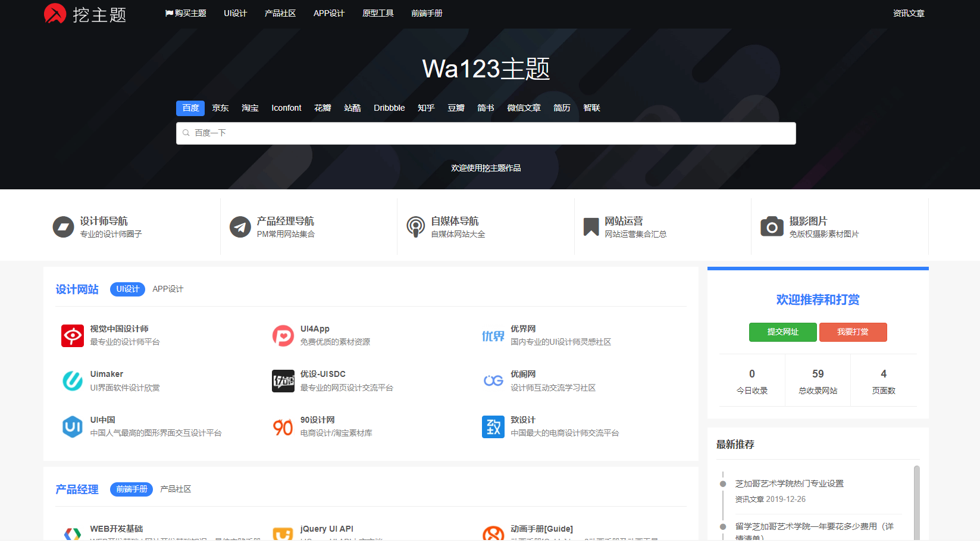Open article 芝加哥艺术学院热门专业设置
Viewport: 980px width, 543px height.
click(x=789, y=483)
